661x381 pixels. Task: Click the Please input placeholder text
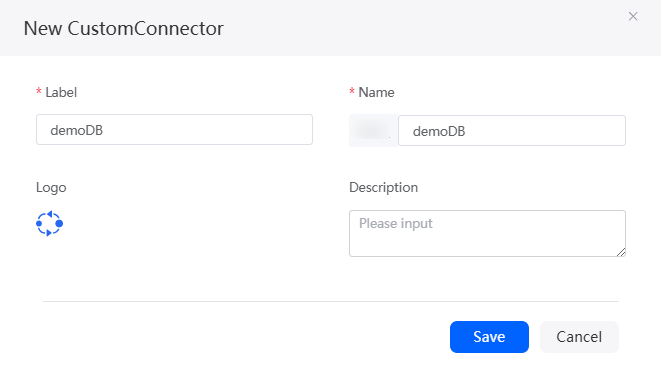pyautogui.click(x=396, y=223)
